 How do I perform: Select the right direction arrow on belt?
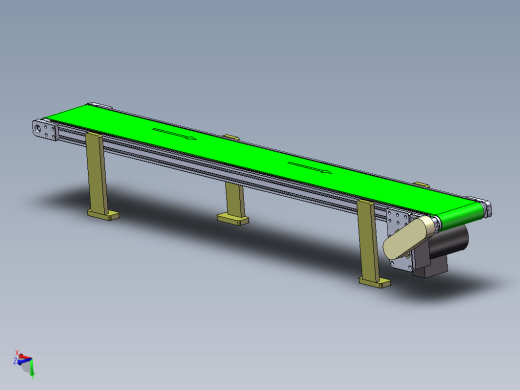click(x=310, y=168)
